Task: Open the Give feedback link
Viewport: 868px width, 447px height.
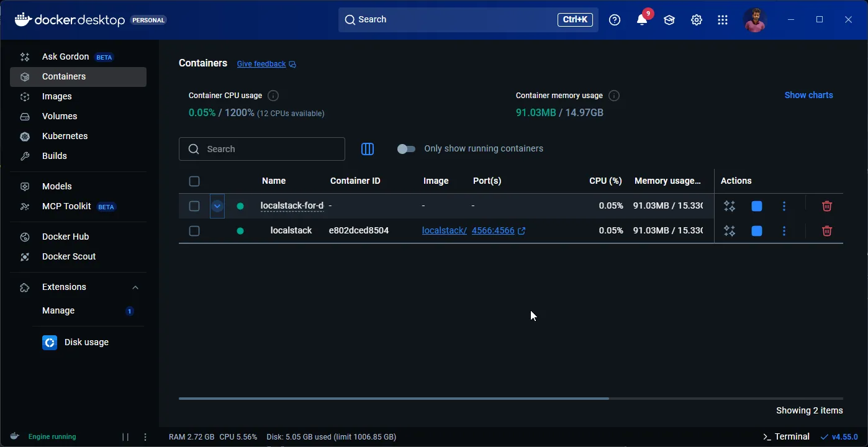Action: [x=261, y=63]
